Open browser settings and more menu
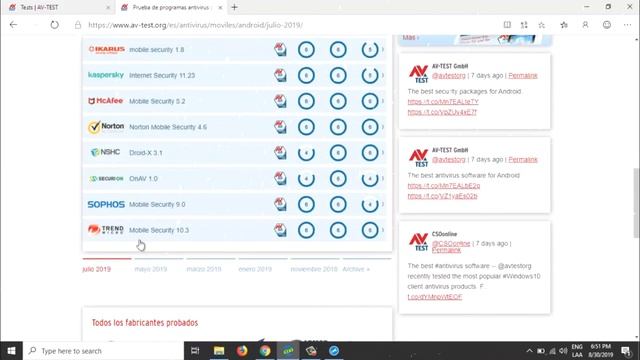640x360 pixels. [x=627, y=25]
